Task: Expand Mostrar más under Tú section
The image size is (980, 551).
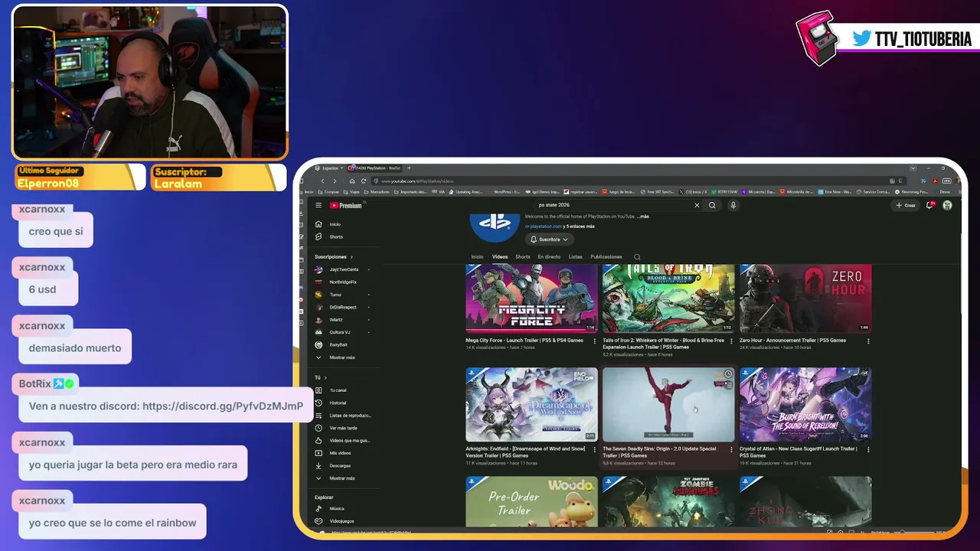Action: 342,478
